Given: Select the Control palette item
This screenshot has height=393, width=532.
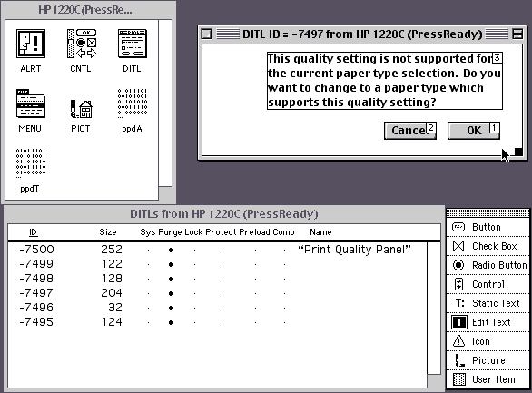Looking at the screenshot, I should 488,284.
